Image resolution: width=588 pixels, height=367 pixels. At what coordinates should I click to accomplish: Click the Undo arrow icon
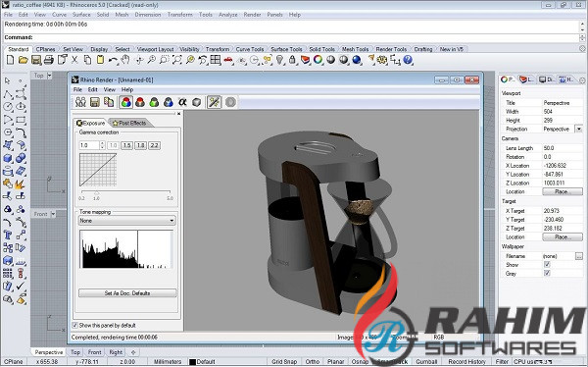click(x=113, y=60)
